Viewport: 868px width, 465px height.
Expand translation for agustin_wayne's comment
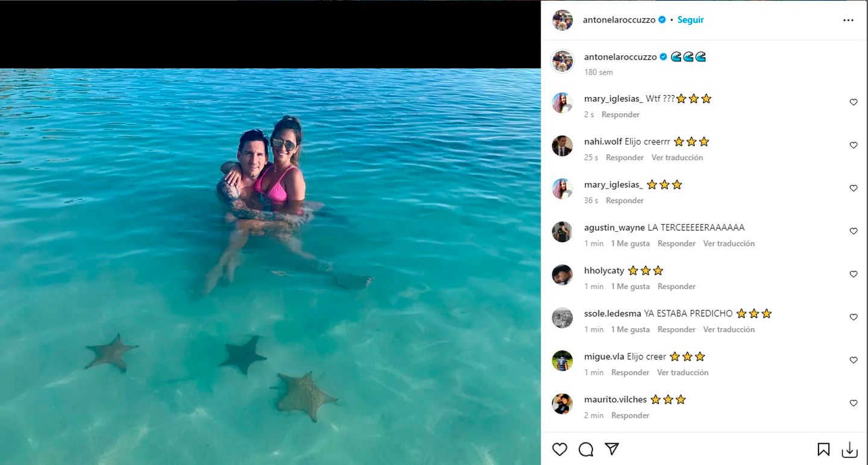click(729, 244)
